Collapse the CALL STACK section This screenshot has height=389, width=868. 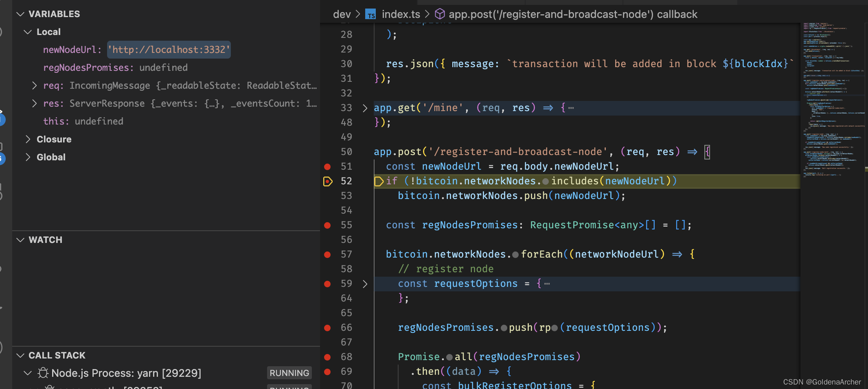click(20, 356)
